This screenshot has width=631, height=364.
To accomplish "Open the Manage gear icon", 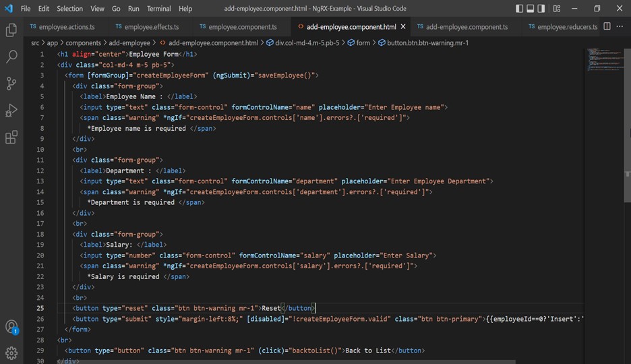I will click(11, 353).
